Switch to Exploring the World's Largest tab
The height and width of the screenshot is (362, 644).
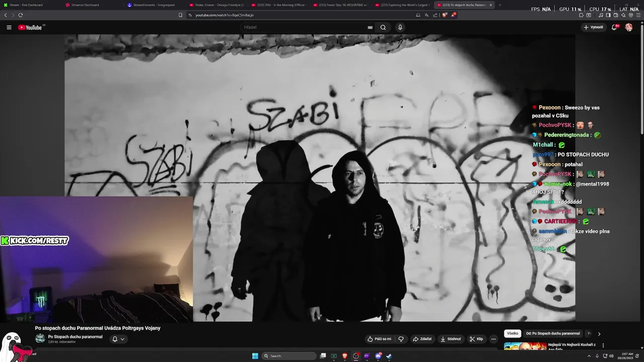pyautogui.click(x=403, y=5)
